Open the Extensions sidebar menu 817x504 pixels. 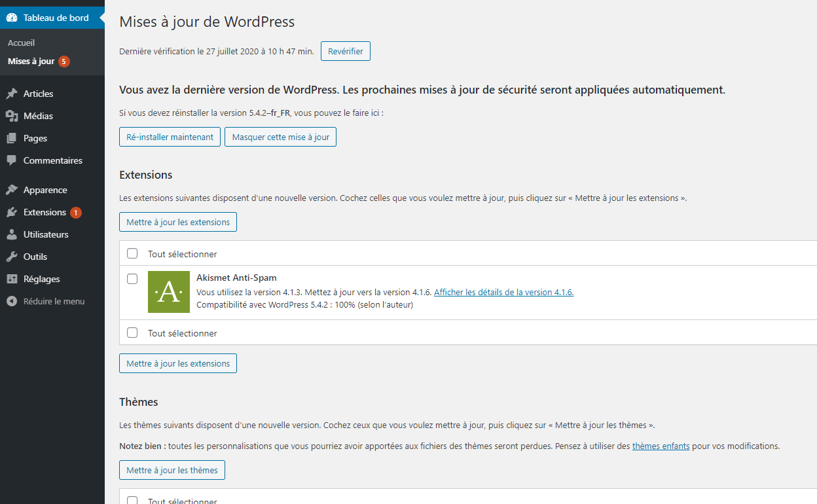(52, 212)
